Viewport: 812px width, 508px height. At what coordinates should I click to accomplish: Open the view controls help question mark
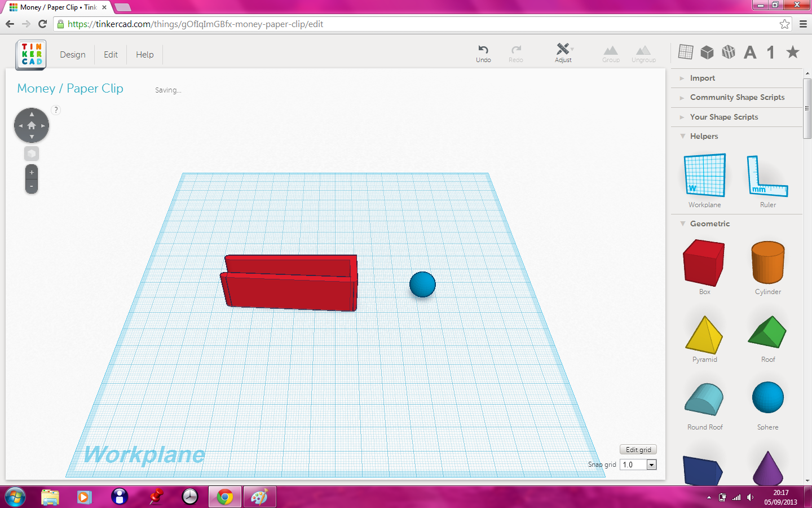[56, 110]
